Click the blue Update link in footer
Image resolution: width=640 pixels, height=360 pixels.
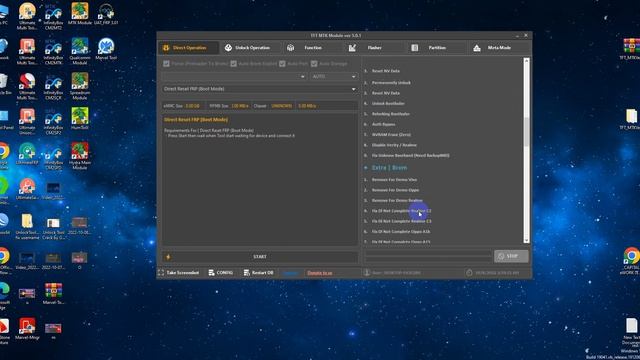coord(290,273)
